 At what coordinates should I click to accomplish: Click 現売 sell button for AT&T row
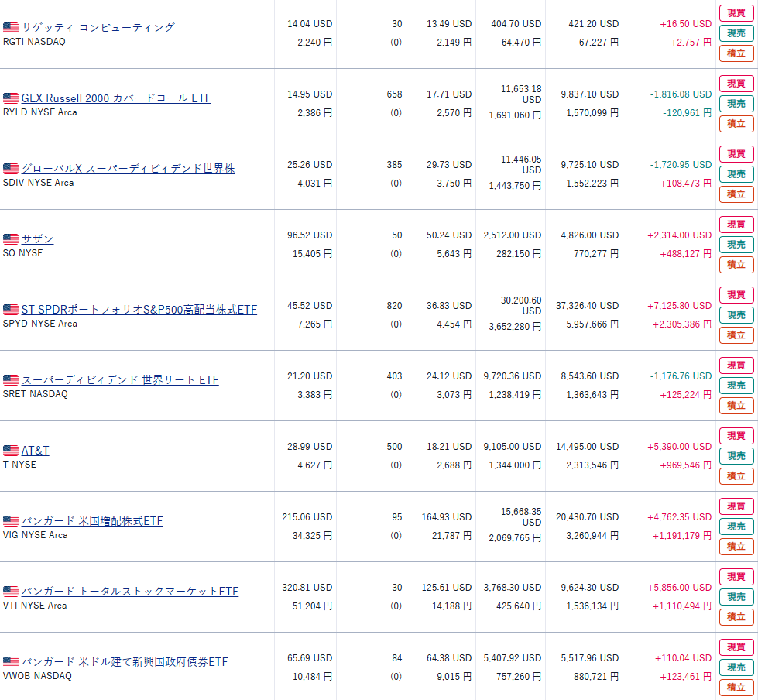(736, 456)
